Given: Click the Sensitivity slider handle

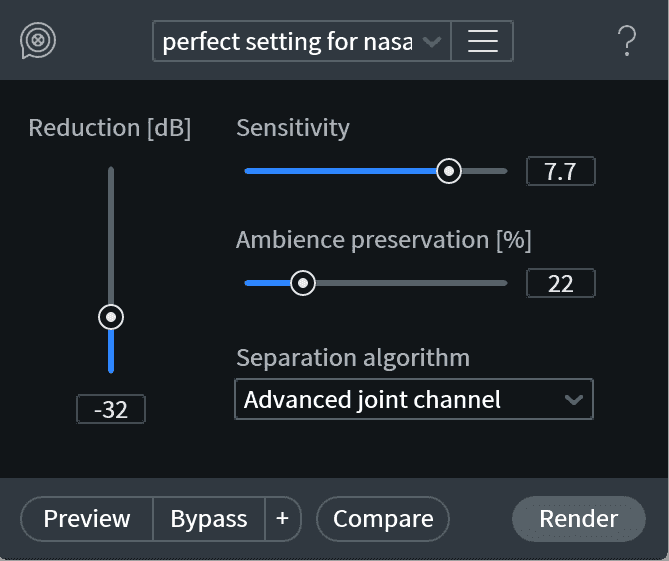Looking at the screenshot, I should point(449,171).
